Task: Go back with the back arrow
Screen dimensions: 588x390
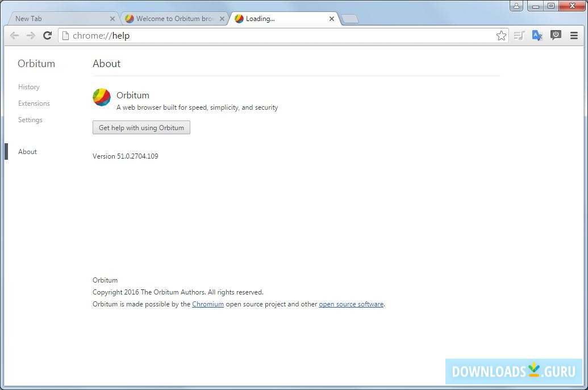Action: click(14, 36)
